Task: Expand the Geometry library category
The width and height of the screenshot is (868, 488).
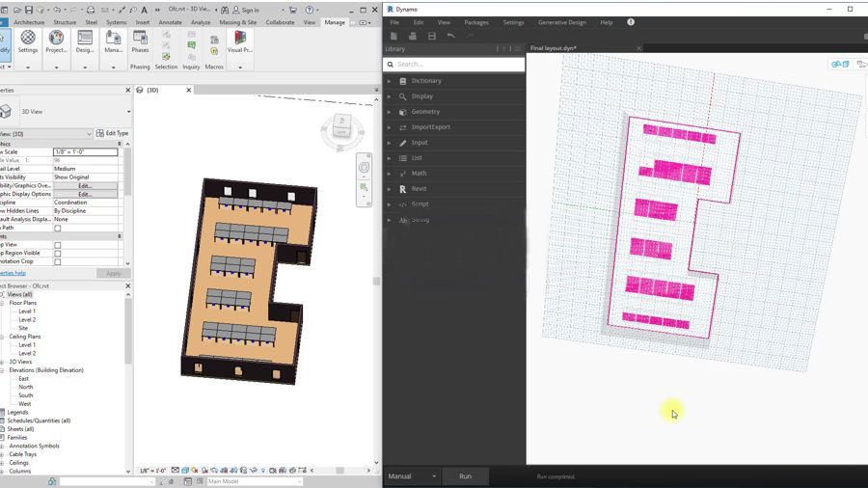Action: click(425, 112)
